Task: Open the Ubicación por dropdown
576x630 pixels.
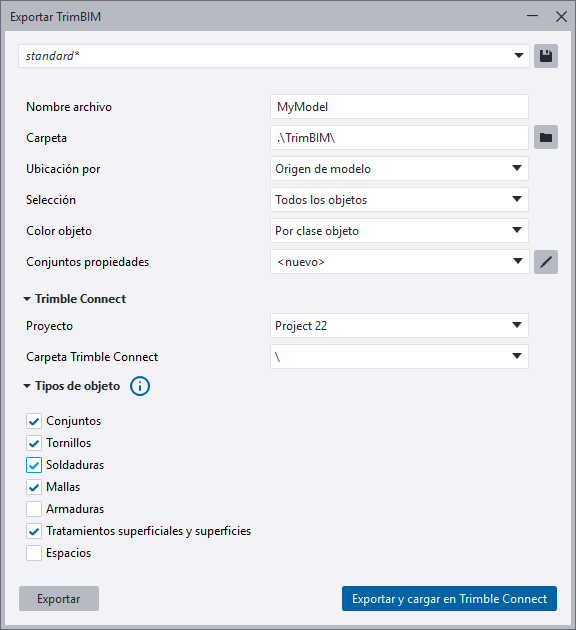Action: click(x=399, y=169)
